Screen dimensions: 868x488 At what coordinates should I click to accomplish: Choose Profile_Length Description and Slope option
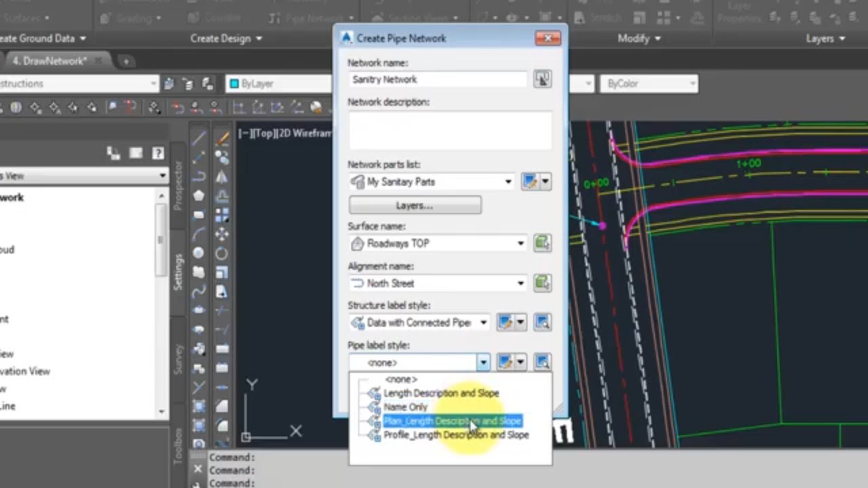tap(456, 435)
